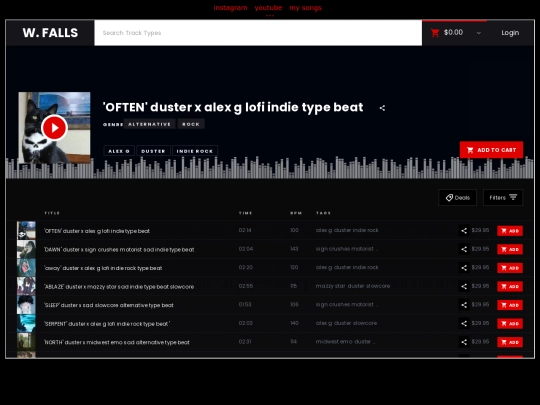540x405 pixels.
Task: Open the shopping cart icon
Action: click(x=435, y=33)
